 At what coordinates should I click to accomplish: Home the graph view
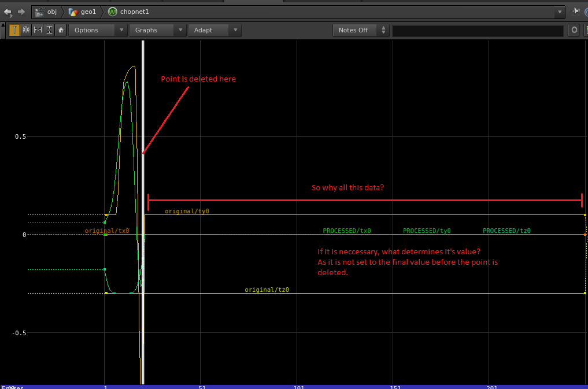(61, 30)
